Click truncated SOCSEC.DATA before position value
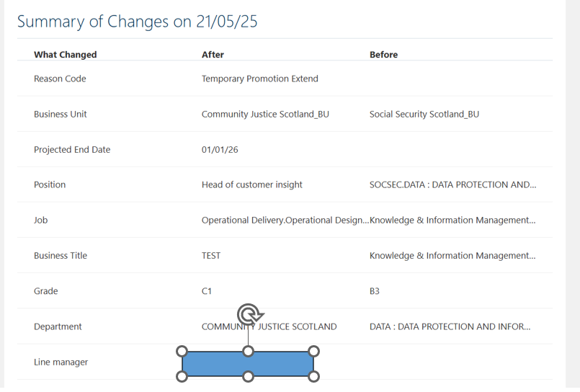The height and width of the screenshot is (392, 580). click(452, 184)
